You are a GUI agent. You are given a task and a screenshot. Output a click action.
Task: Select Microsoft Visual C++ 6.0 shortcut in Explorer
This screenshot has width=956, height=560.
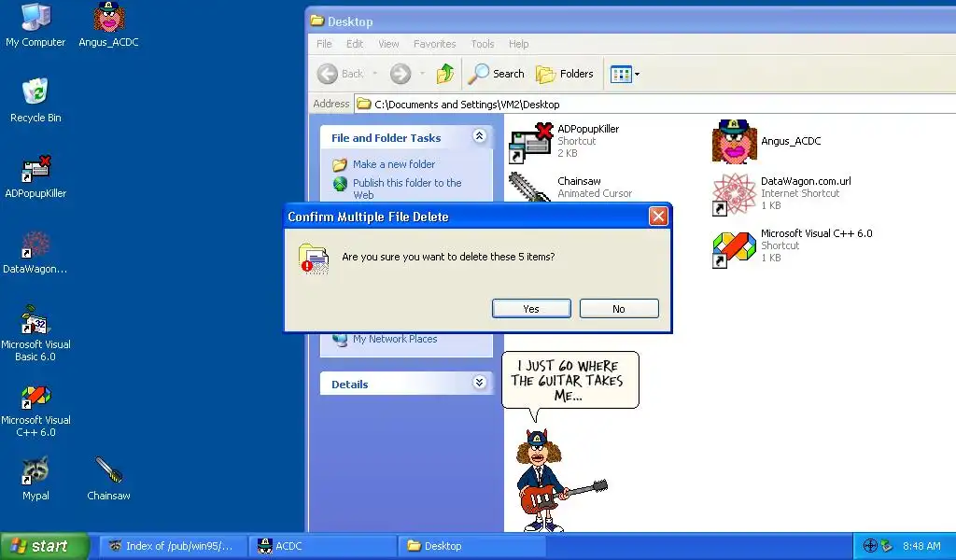(792, 246)
